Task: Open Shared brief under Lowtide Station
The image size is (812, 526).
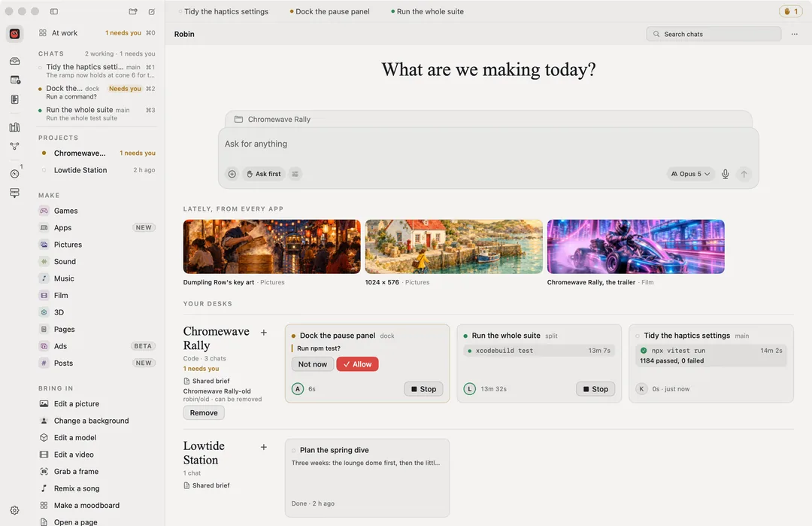Action: (x=207, y=485)
